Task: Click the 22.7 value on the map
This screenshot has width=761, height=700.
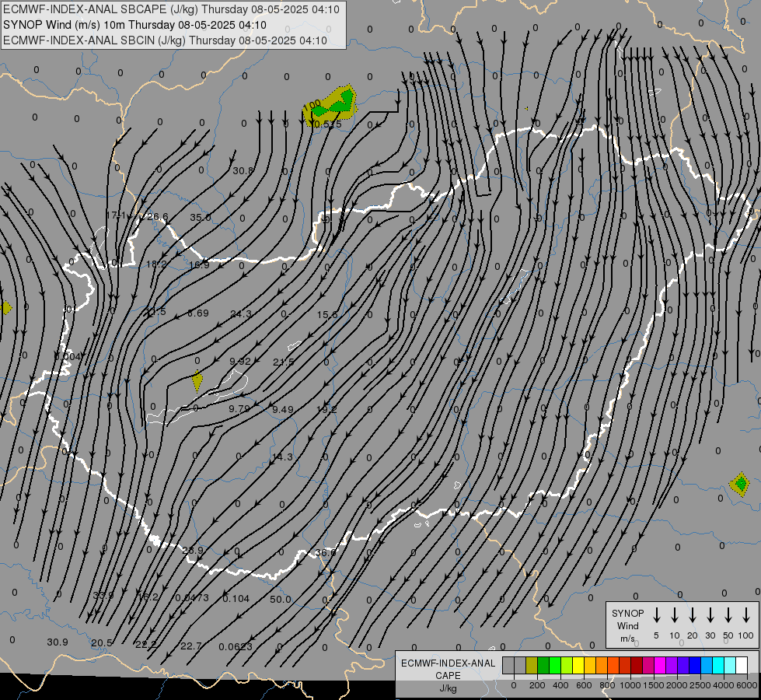Action: pos(190,646)
